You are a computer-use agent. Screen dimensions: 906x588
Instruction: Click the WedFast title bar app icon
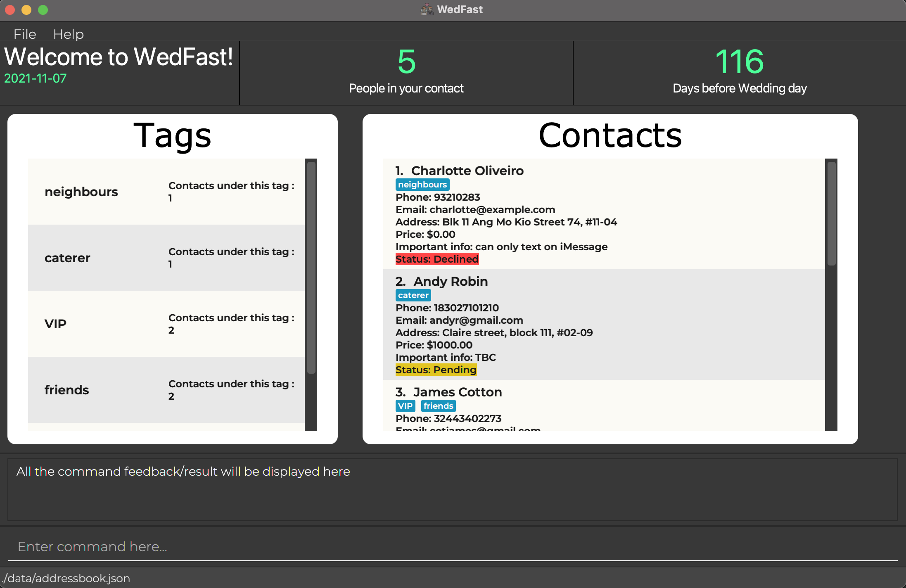tap(427, 9)
